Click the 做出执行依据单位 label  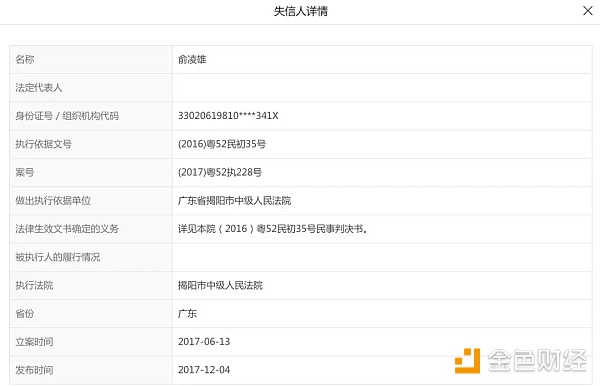tap(53, 200)
